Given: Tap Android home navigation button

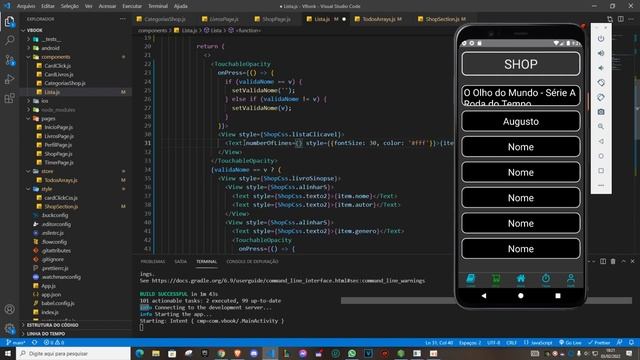Looking at the screenshot, I should [521, 296].
